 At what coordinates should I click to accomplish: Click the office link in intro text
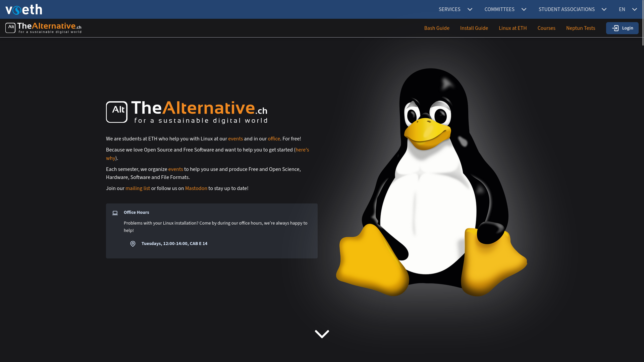click(x=274, y=139)
